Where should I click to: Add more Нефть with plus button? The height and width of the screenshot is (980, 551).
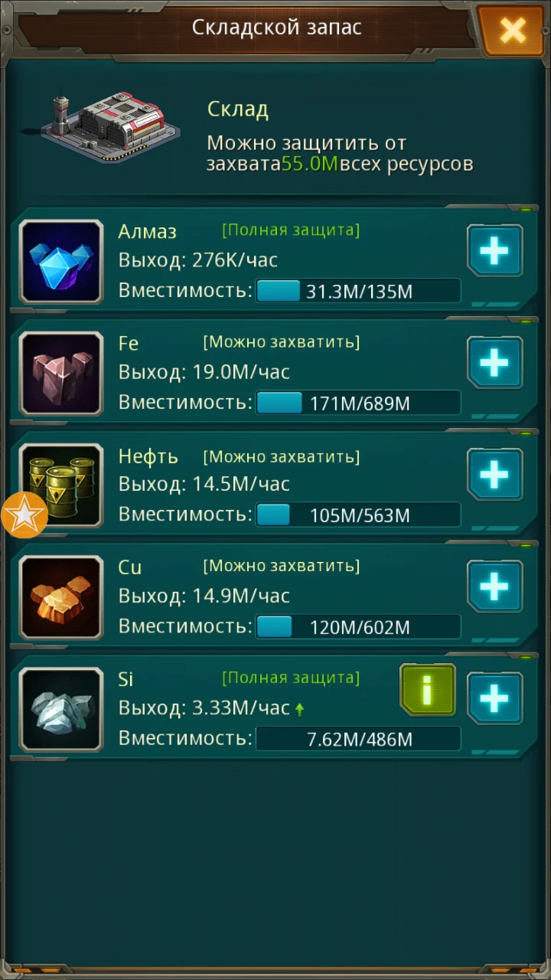tap(495, 475)
